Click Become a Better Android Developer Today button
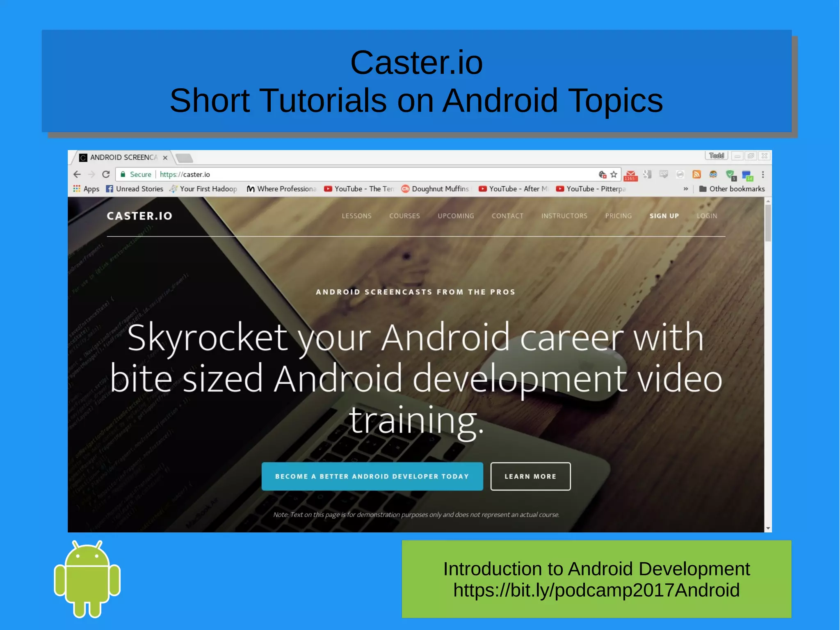Image resolution: width=840 pixels, height=630 pixels. click(372, 476)
